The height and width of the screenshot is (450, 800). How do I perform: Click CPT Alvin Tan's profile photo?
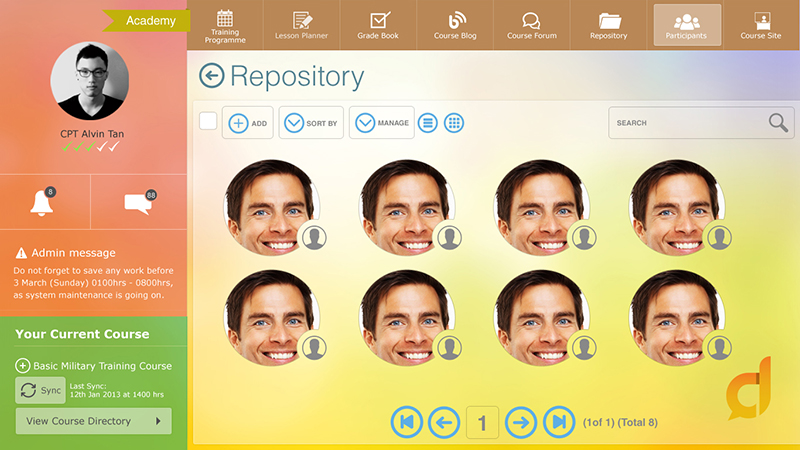[x=92, y=82]
